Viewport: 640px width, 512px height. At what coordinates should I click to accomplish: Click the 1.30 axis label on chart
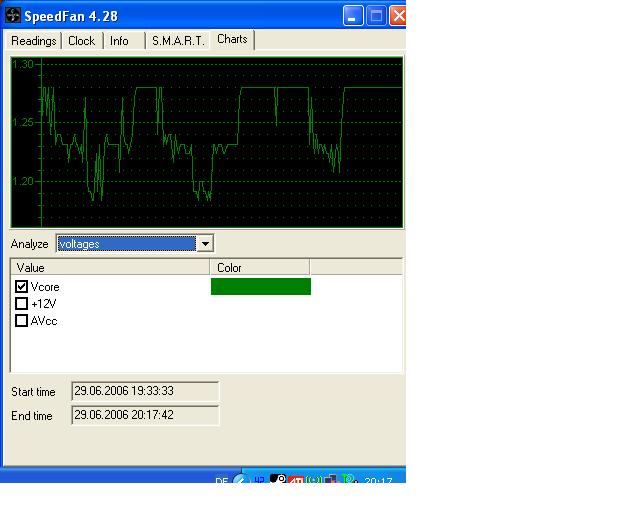[23, 64]
